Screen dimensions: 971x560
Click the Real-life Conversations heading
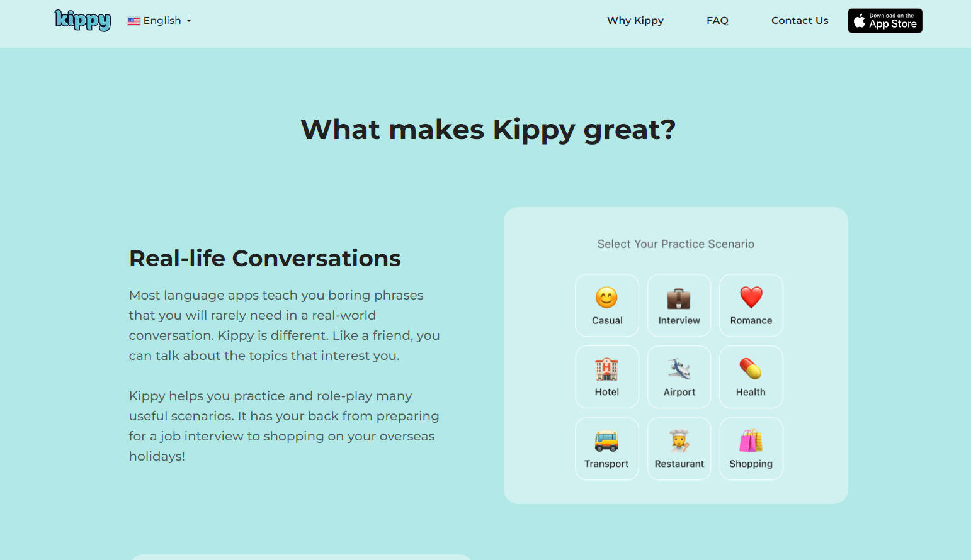point(264,258)
